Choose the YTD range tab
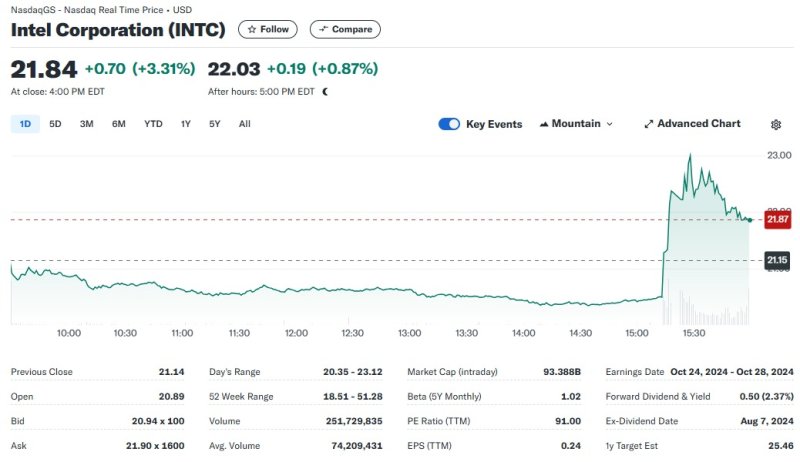The image size is (800, 462). coord(153,124)
